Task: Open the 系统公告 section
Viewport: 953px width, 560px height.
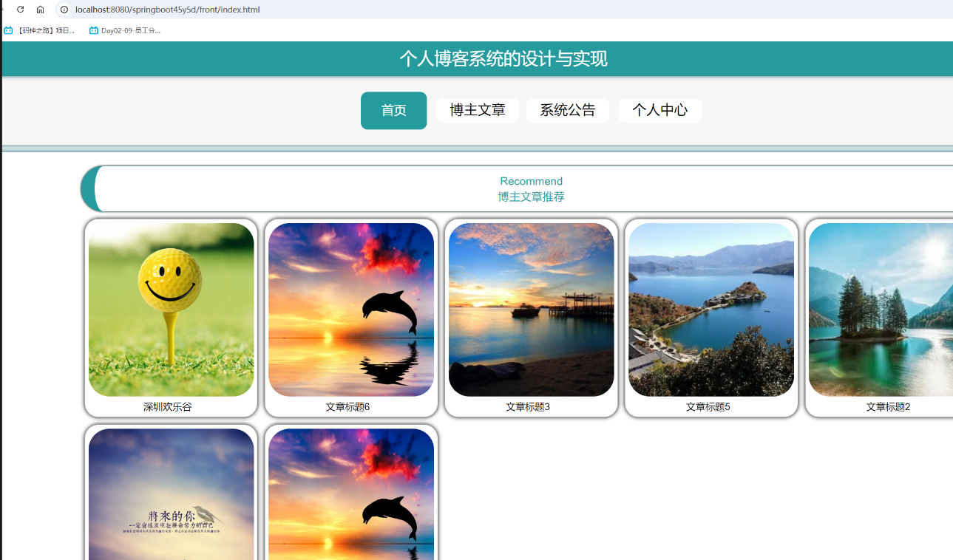Action: (x=567, y=109)
